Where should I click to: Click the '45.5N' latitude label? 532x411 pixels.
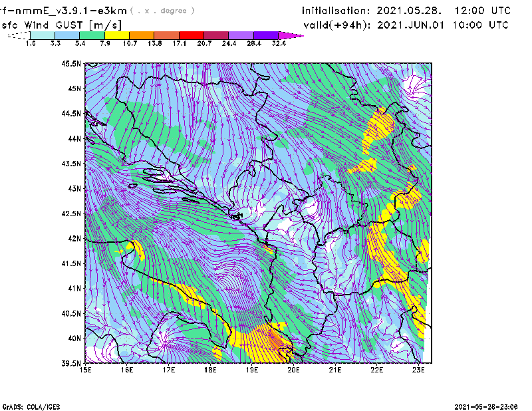pos(71,63)
